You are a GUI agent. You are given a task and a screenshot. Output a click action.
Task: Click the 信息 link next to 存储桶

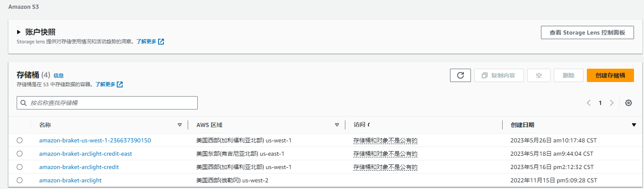(x=58, y=76)
